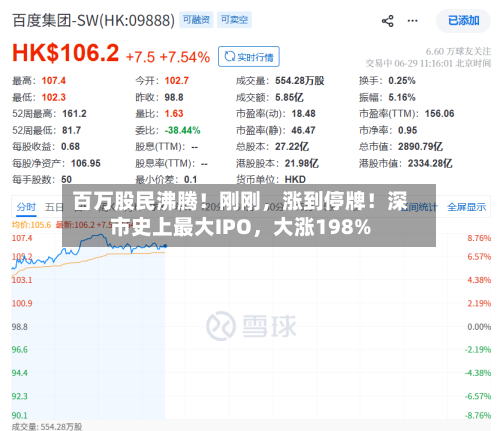Click the 实时行情 refresh button
The height and width of the screenshot is (431, 500).
[x=249, y=57]
